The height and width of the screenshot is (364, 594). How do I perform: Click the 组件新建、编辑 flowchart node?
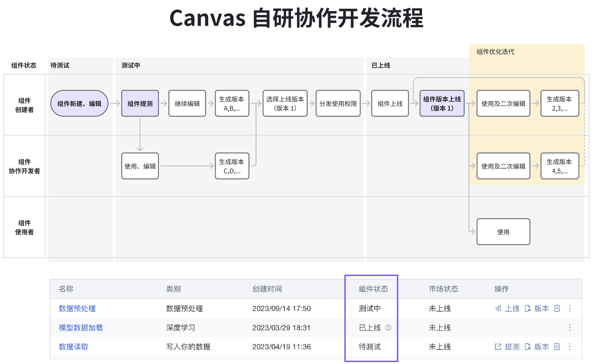79,103
